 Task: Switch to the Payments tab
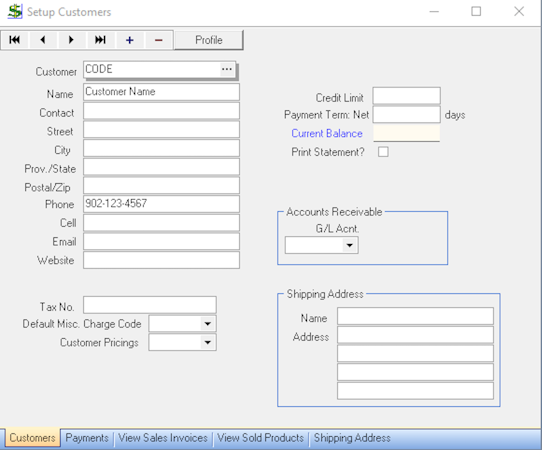(87, 438)
